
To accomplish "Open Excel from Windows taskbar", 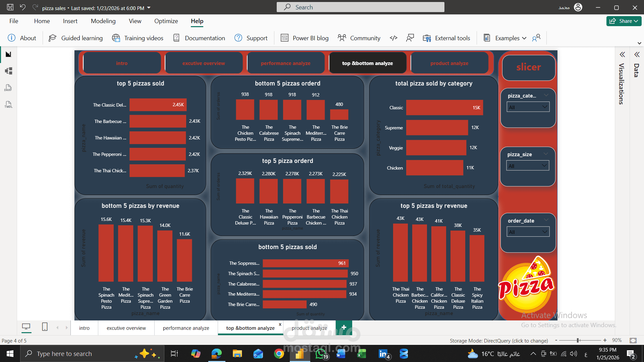I will click(x=362, y=354).
